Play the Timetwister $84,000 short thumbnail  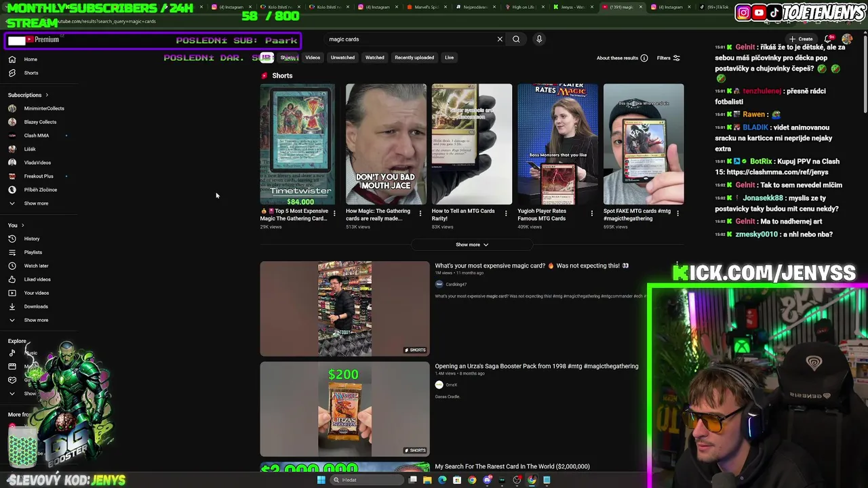[x=297, y=144]
